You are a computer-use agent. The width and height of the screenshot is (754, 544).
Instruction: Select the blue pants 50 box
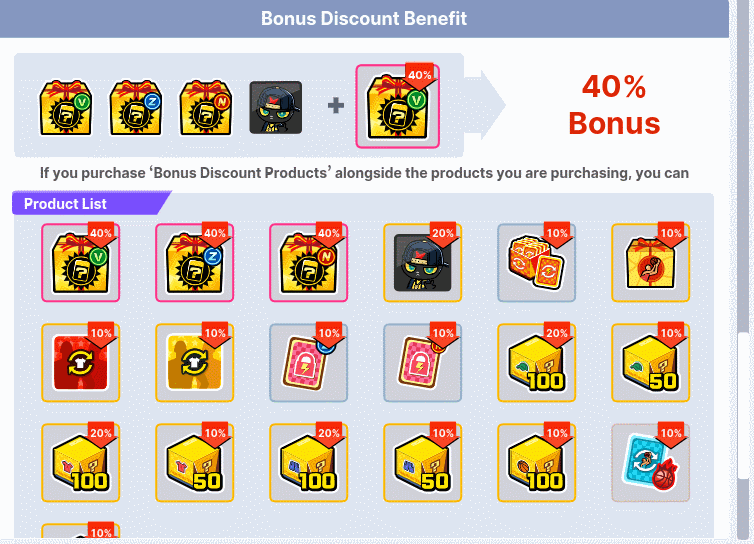[x=422, y=463]
